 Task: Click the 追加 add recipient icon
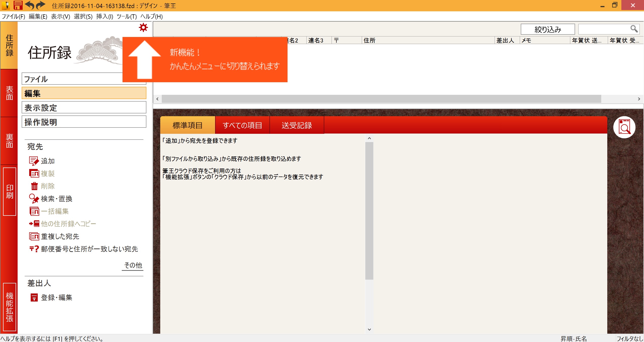click(34, 161)
